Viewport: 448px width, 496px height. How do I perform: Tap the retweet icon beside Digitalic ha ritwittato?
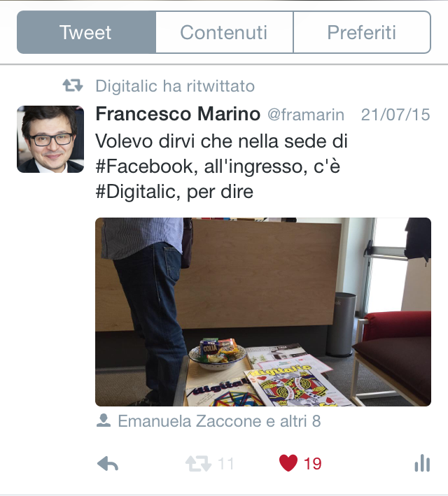pos(73,85)
